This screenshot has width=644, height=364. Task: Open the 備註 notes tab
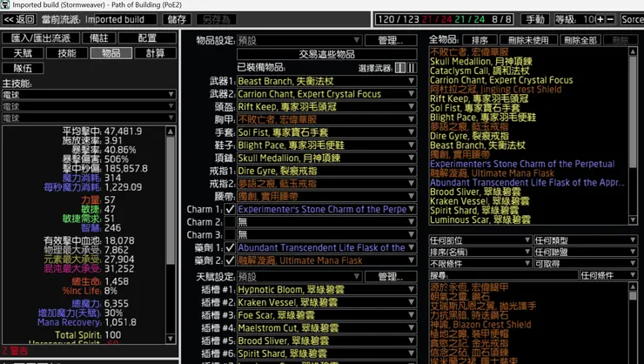(98, 38)
